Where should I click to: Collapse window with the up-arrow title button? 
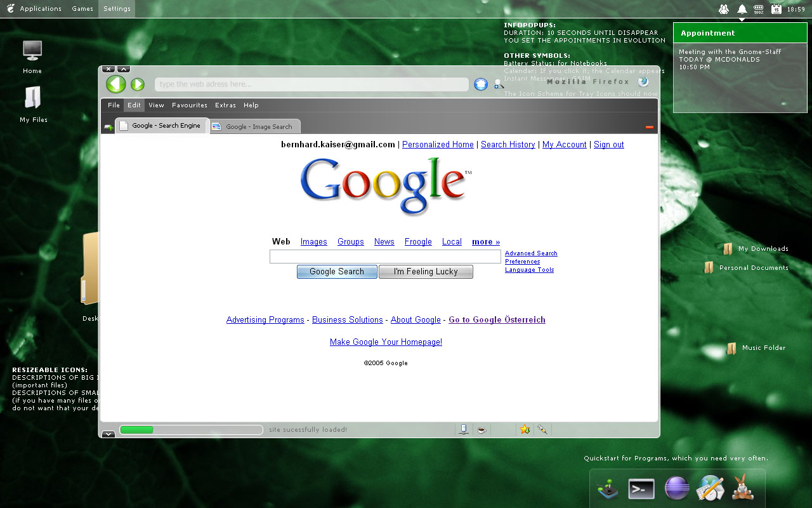124,69
